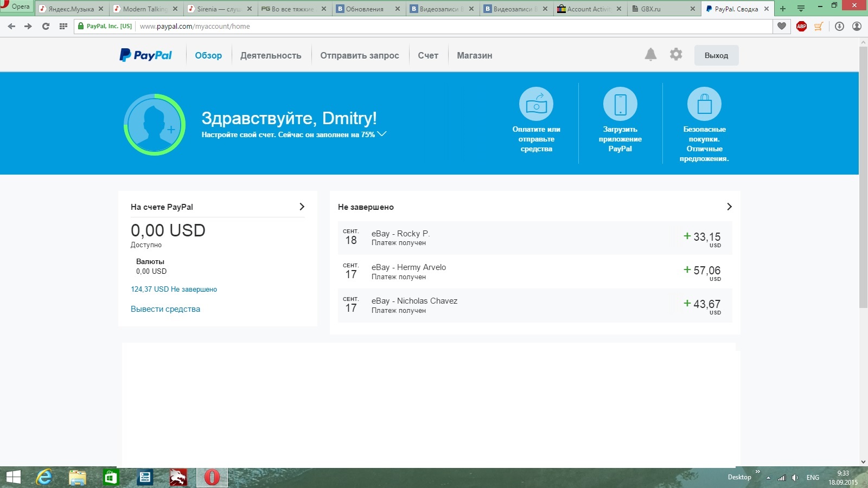Viewport: 868px width, 488px height.
Task: Click the page vertical scrollbar
Action: (x=863, y=177)
